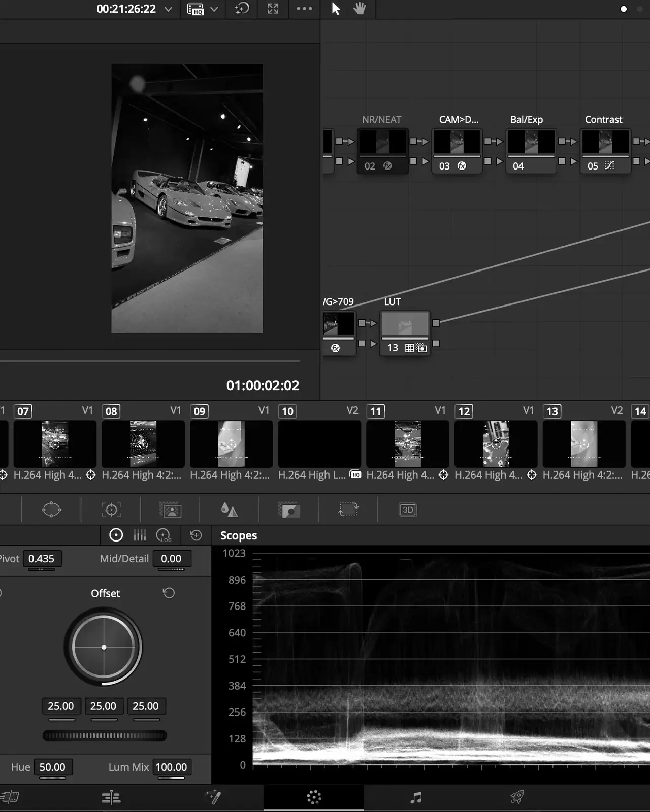Click the middle Offset value 25.00
The height and width of the screenshot is (812, 650).
pos(103,706)
